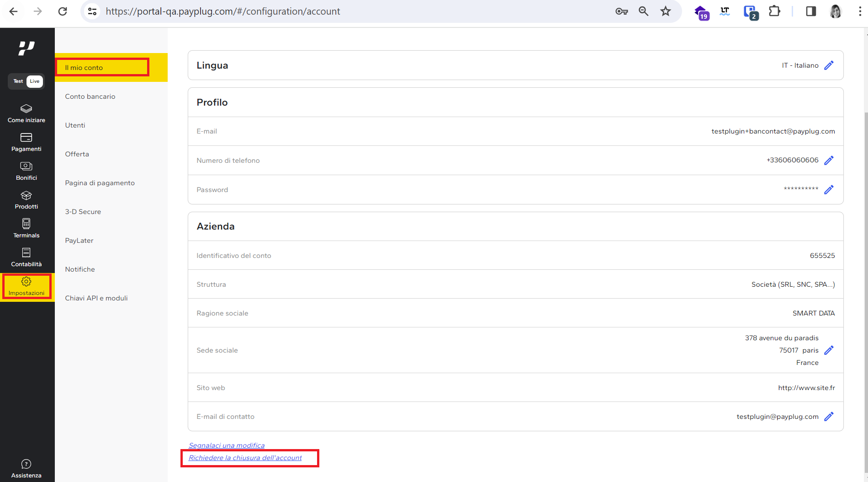Click the Segnalaci una modifica link

227,445
